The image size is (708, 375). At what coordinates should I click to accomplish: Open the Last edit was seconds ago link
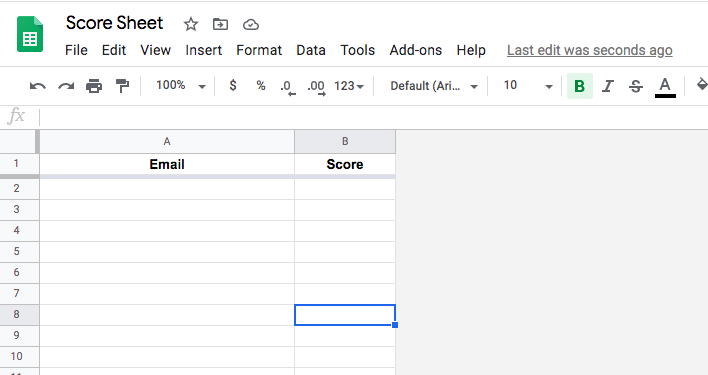pyautogui.click(x=590, y=50)
